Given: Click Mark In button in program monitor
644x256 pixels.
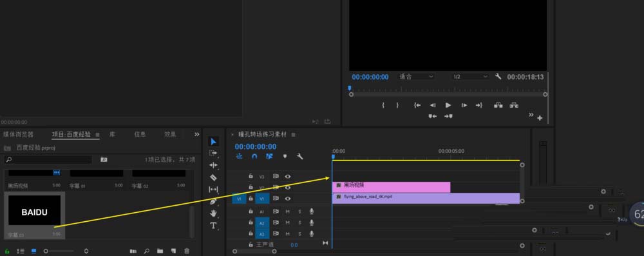Looking at the screenshot, I should coord(383,105).
